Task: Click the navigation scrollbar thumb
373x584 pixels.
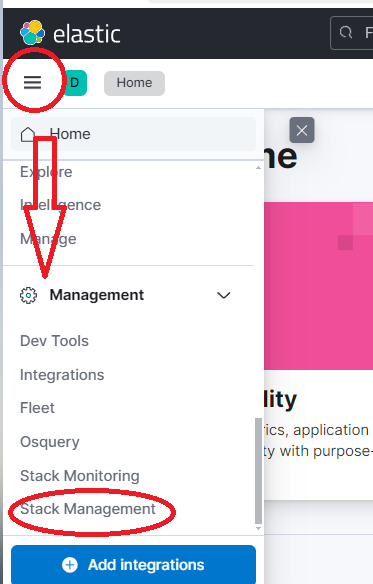Action: point(258,471)
